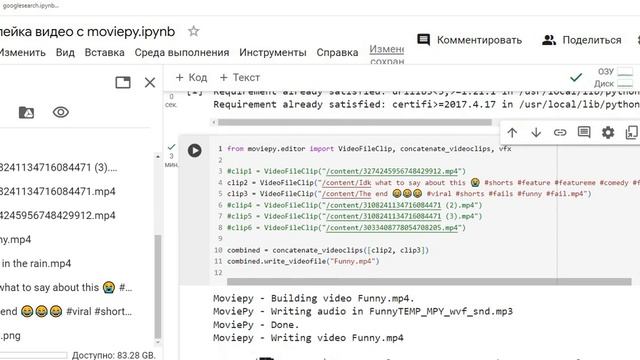Select the googlesearch.ipynb browser tab
This screenshot has width=640, height=360.
[31, 6]
